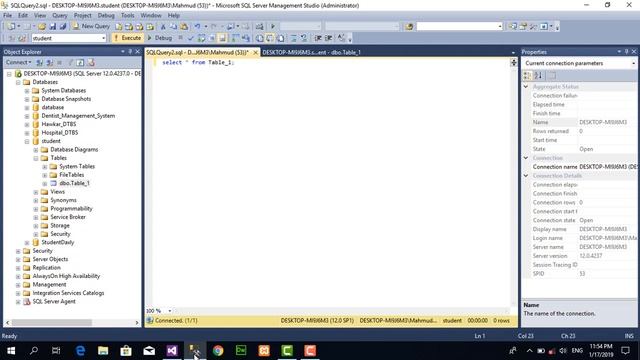
Task: Click in the SQL query editor text
Action: click(198, 62)
